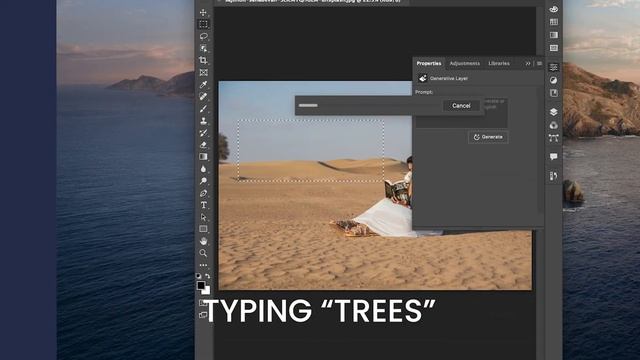
Task: Open the Adjustments half-circle dock icon
Action: click(x=553, y=80)
